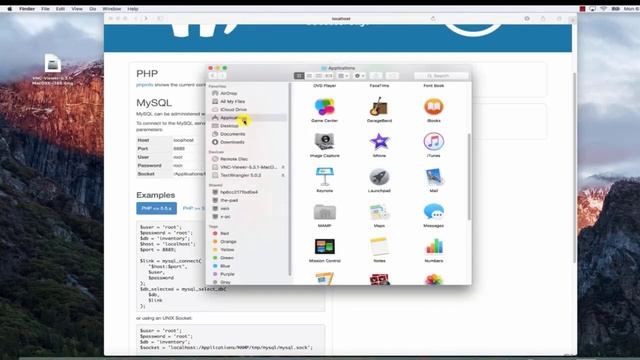640x360 pixels.
Task: Eject the VNC-Viewer disk image
Action: pyautogui.click(x=283, y=167)
